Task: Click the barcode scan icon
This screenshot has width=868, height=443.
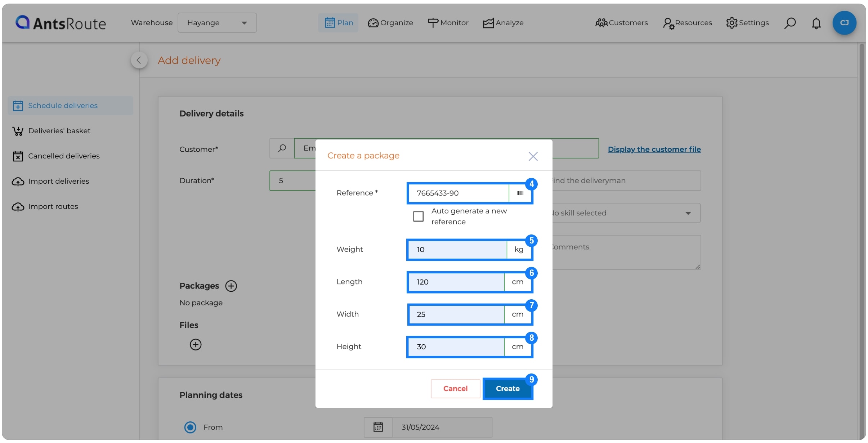Action: (x=520, y=193)
